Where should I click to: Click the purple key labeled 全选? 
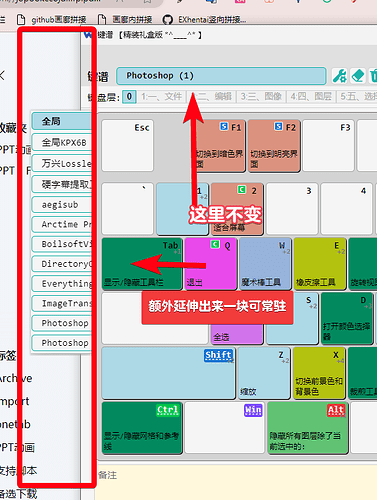[237, 334]
